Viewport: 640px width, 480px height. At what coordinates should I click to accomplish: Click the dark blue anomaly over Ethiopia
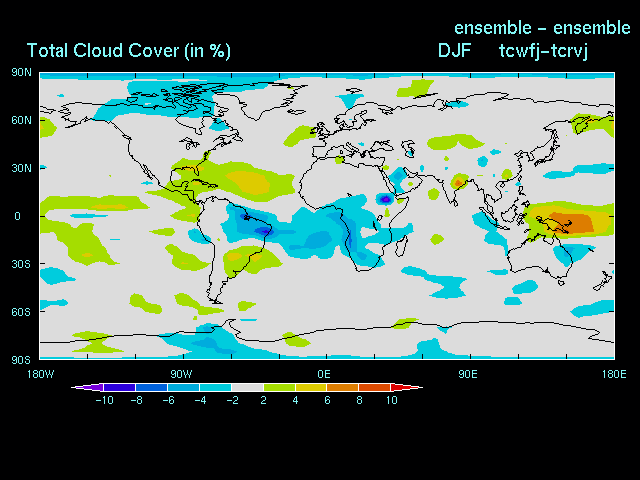[386, 199]
